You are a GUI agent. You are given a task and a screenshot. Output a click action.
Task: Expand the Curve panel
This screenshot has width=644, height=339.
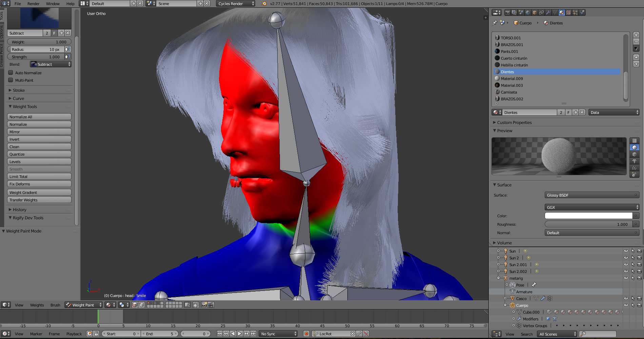coord(40,98)
